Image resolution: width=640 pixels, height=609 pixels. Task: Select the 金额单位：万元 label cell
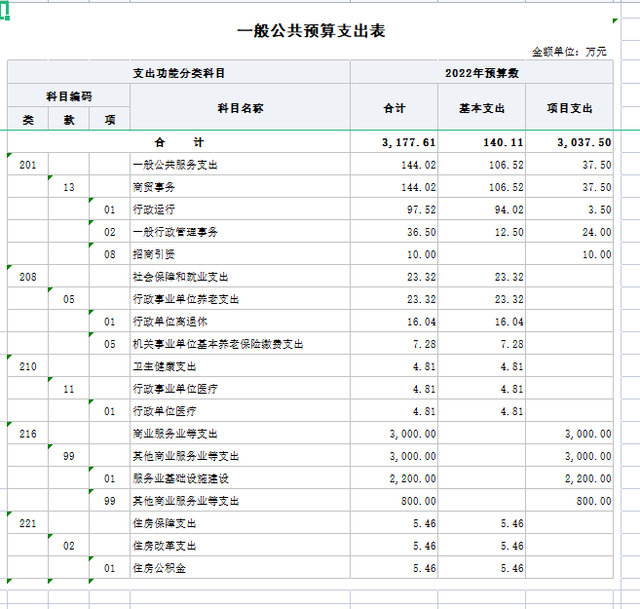(568, 52)
